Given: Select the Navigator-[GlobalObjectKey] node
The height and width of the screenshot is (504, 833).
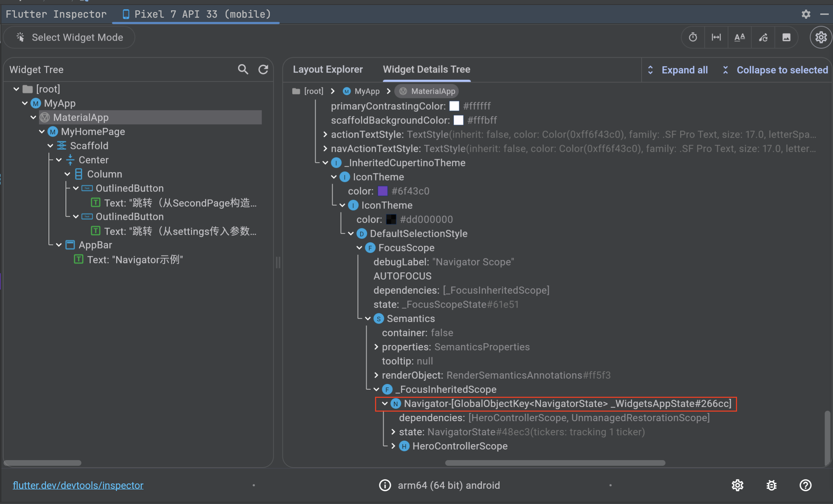Looking at the screenshot, I should coord(562,403).
